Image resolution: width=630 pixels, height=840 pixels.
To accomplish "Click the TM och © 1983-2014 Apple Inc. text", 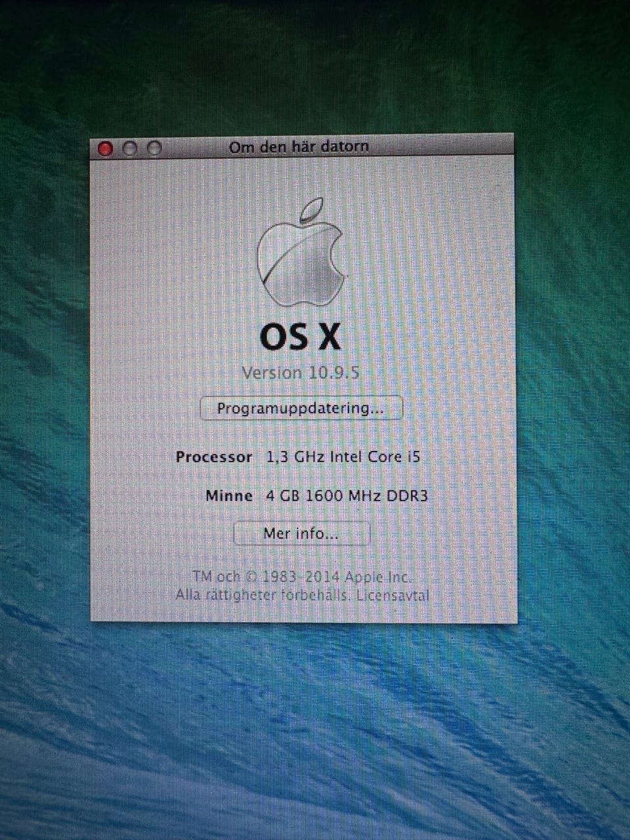I will (301, 577).
